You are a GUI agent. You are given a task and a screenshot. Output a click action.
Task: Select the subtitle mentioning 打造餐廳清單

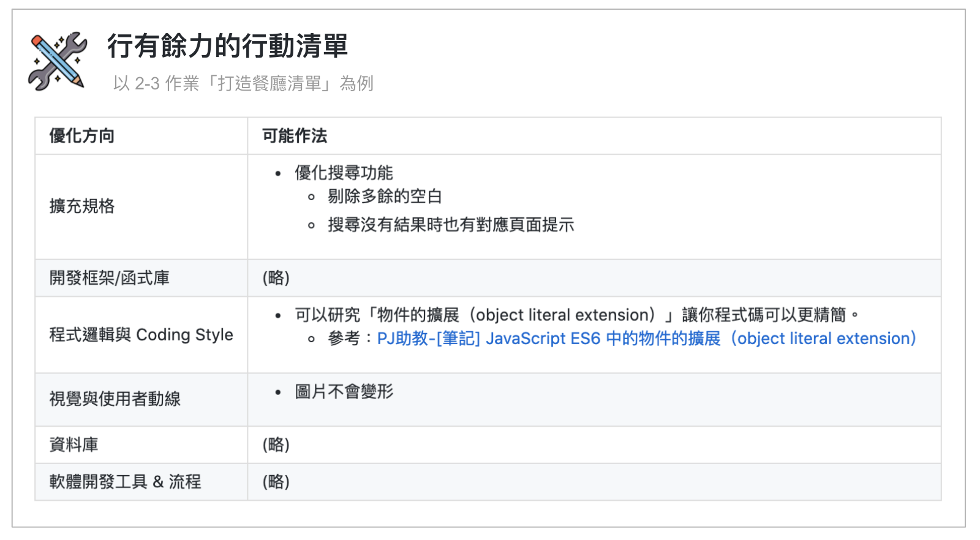click(x=243, y=83)
